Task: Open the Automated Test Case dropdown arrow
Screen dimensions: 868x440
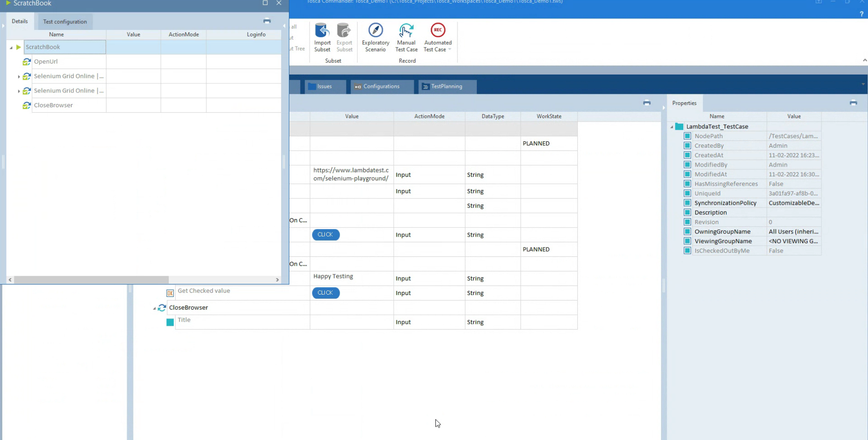Action: [x=450, y=50]
